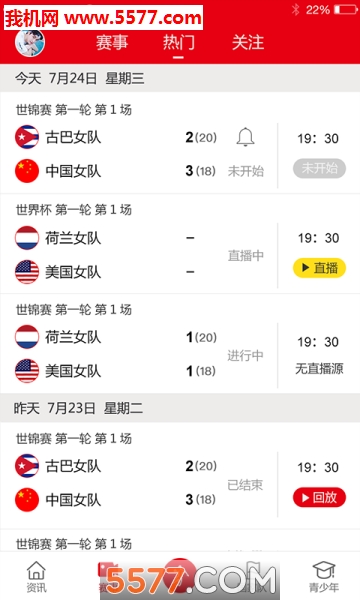Select the Cuba flag in today's first match
Screen dimensions: 360x600
click(27, 137)
